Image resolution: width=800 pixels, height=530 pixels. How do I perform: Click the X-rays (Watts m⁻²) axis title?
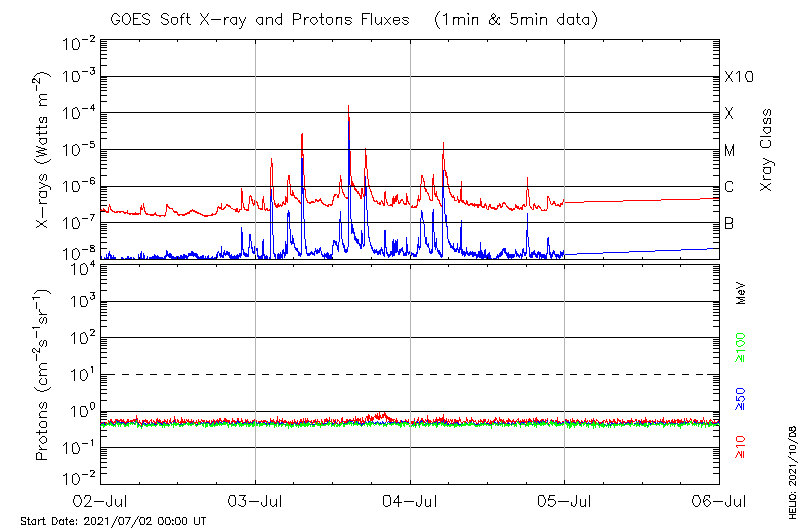point(43,150)
